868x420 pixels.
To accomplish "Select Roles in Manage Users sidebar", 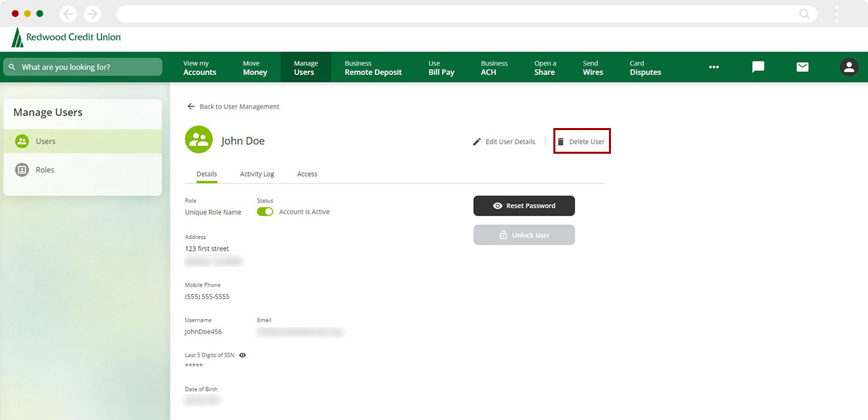I will click(x=45, y=170).
